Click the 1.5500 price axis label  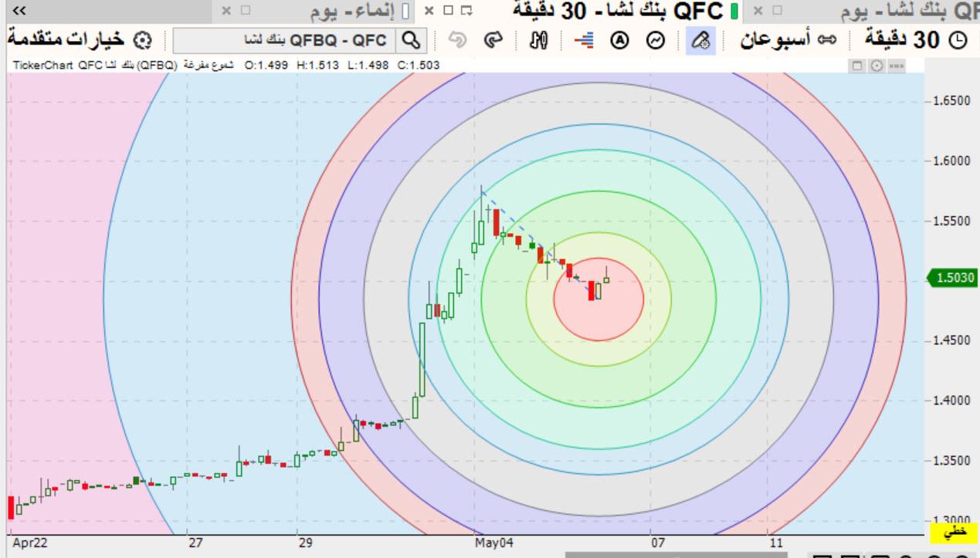953,221
